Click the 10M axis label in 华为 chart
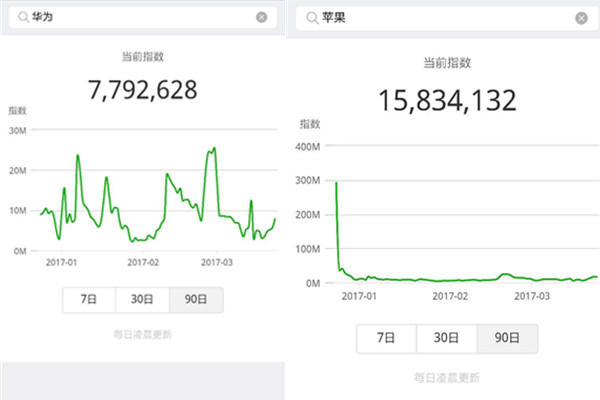Image resolution: width=600 pixels, height=400 pixels. click(x=18, y=211)
